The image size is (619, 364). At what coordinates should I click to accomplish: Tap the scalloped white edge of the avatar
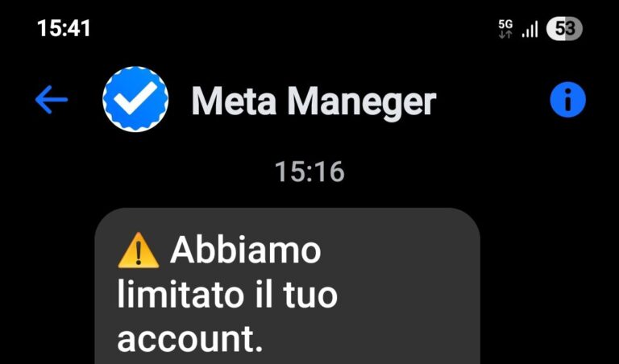[135, 69]
